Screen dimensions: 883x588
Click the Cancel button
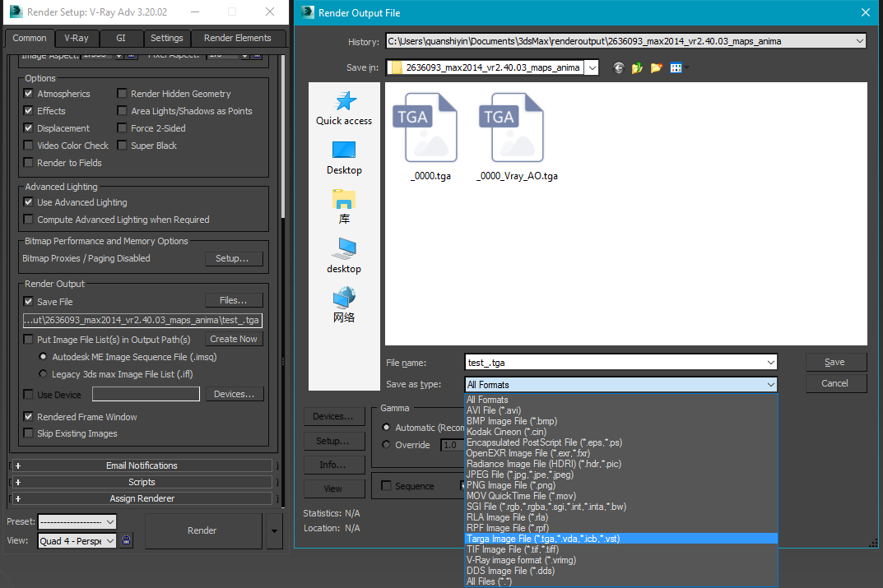[836, 383]
